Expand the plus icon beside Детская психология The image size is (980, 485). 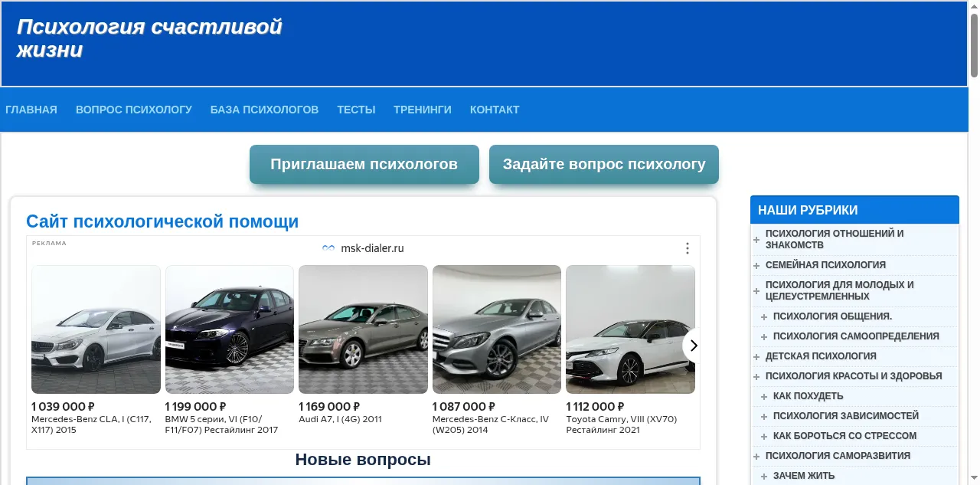click(x=756, y=356)
